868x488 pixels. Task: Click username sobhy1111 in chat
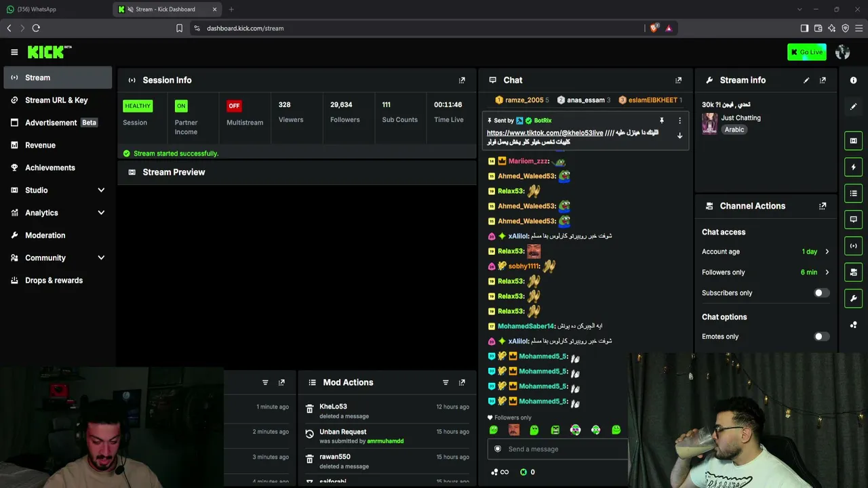pyautogui.click(x=524, y=266)
